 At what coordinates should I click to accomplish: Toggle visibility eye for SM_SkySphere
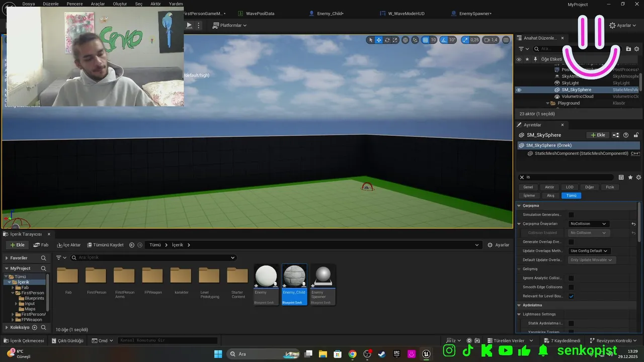(x=519, y=90)
